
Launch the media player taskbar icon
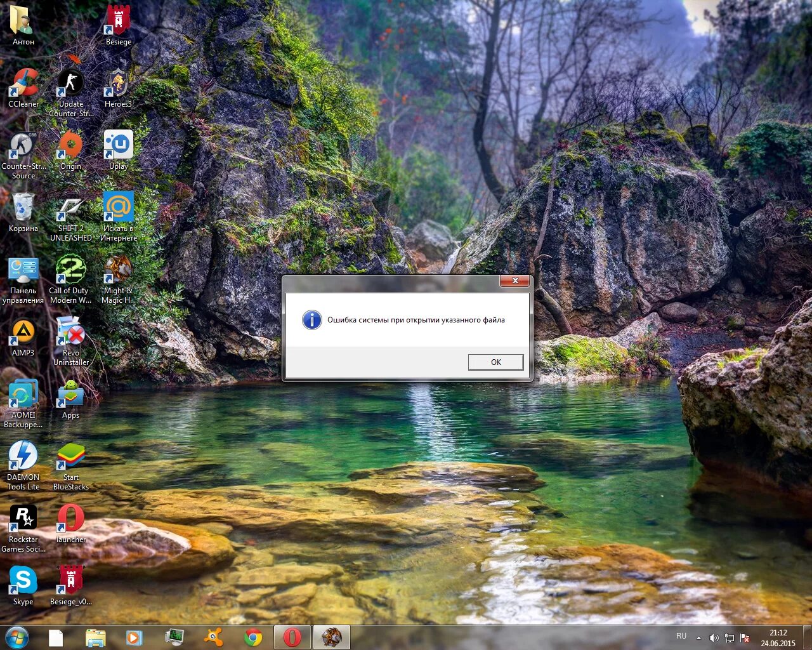pyautogui.click(x=134, y=637)
